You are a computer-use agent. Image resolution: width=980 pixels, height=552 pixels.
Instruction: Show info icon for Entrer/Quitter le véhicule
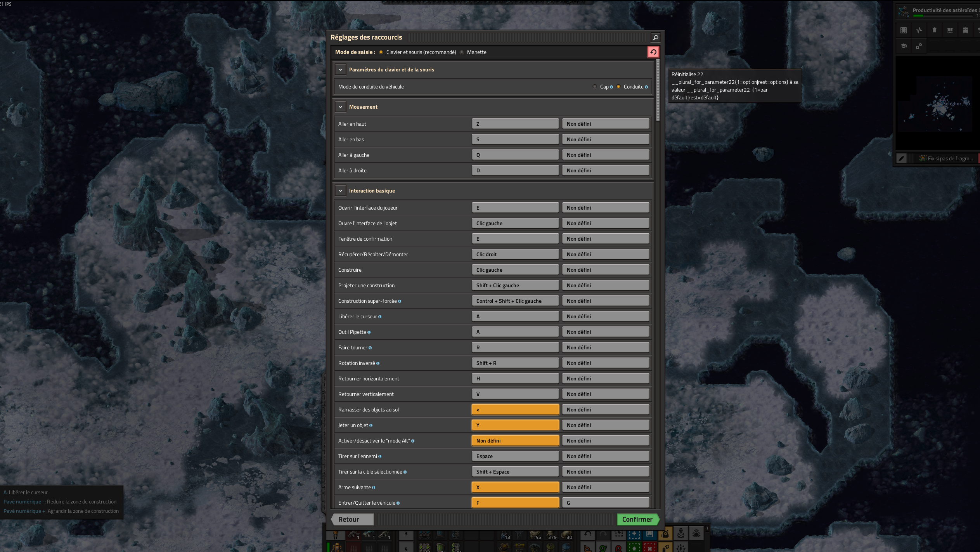click(x=398, y=503)
